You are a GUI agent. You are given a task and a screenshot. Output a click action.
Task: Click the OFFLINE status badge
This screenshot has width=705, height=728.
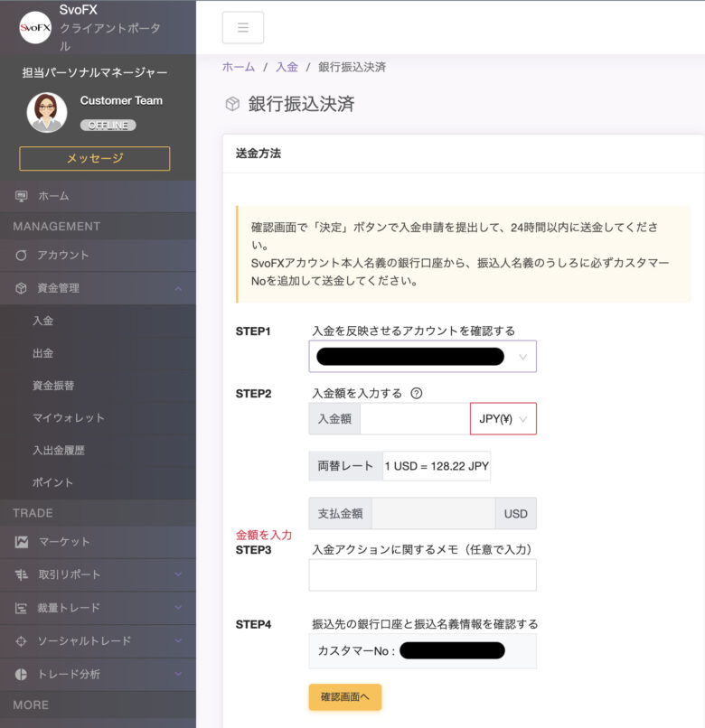pyautogui.click(x=108, y=126)
